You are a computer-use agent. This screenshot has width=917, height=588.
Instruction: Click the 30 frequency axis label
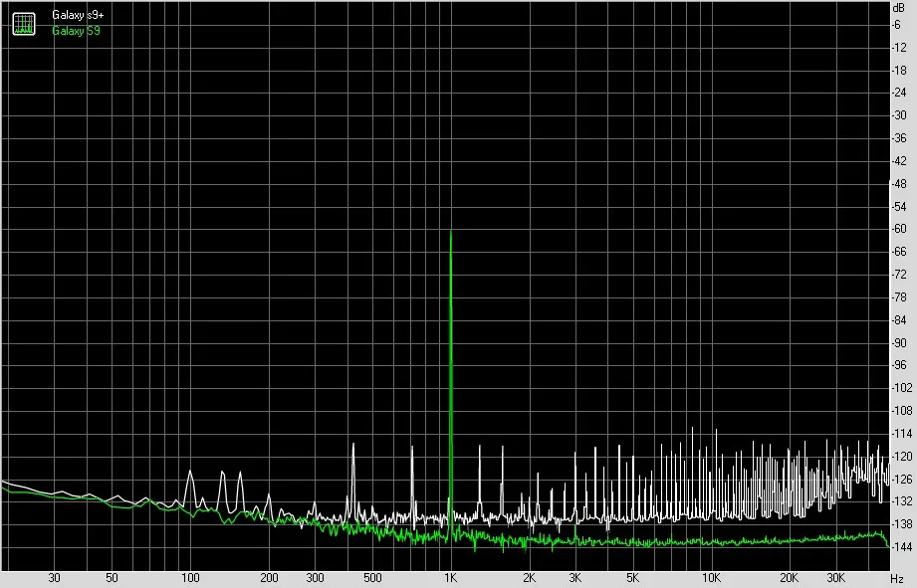(x=54, y=578)
